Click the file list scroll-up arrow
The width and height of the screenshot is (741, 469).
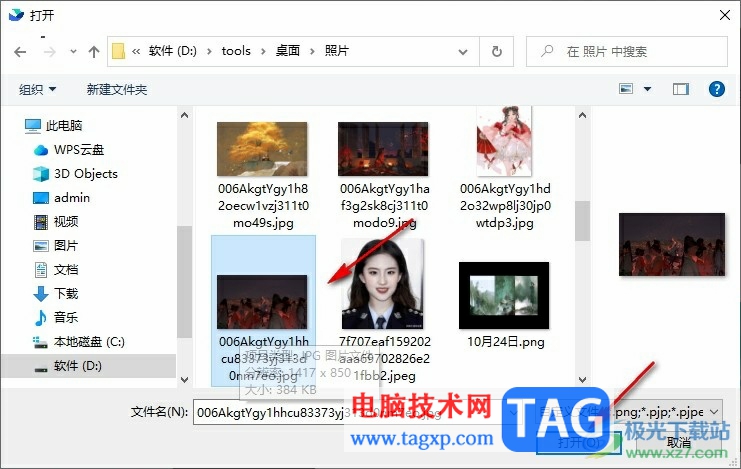tap(582, 115)
